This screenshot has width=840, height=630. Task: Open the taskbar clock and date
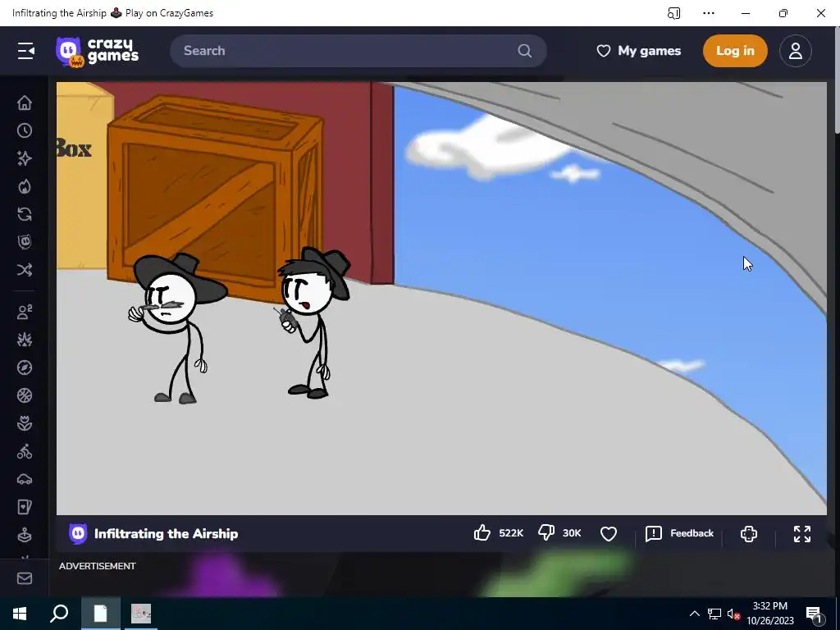[769, 614]
